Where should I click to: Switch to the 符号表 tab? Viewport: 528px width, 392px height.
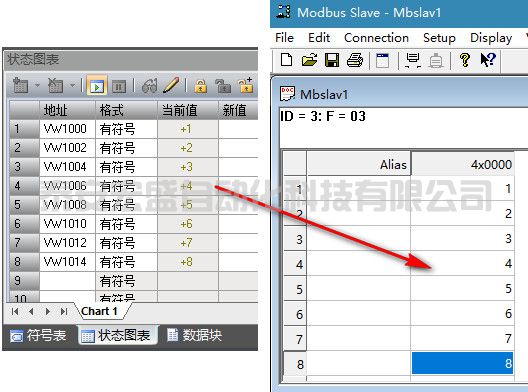38,335
